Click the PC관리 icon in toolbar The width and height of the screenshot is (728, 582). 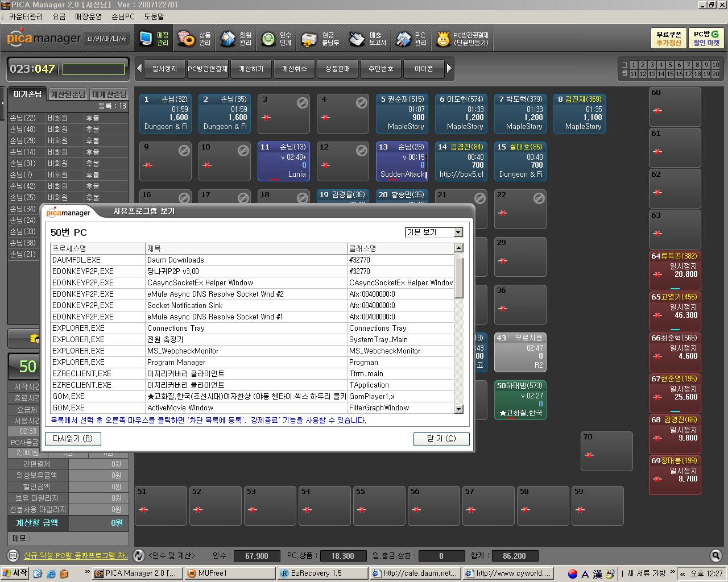click(x=411, y=39)
